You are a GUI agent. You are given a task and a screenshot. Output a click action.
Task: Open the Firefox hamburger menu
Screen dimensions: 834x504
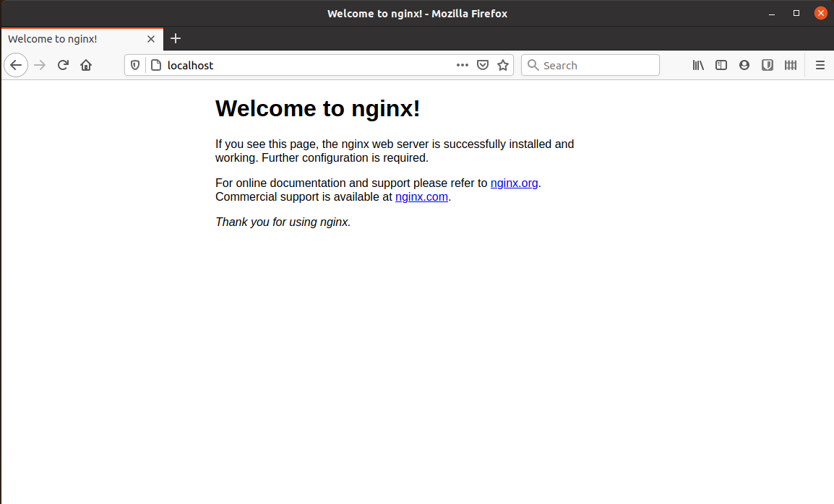click(820, 66)
